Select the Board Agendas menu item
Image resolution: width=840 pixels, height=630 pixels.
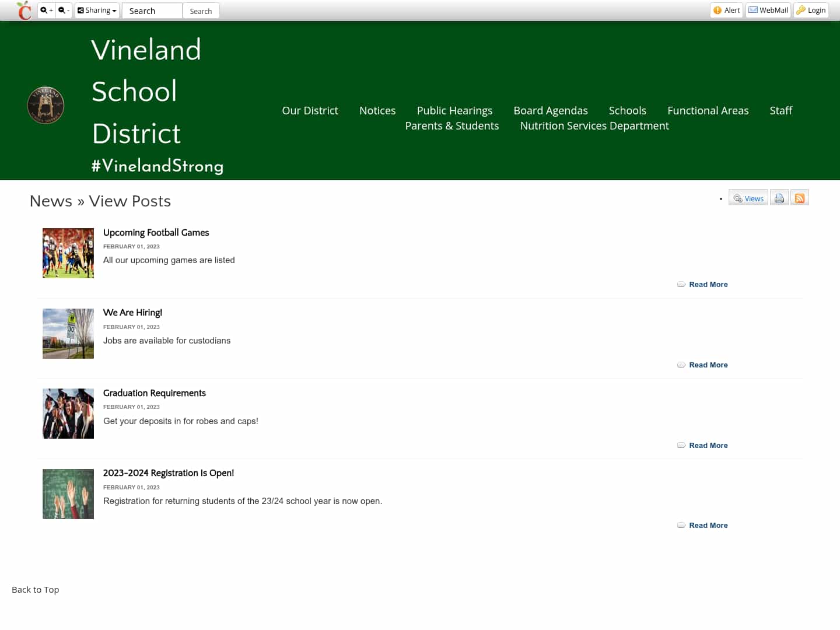pos(550,110)
